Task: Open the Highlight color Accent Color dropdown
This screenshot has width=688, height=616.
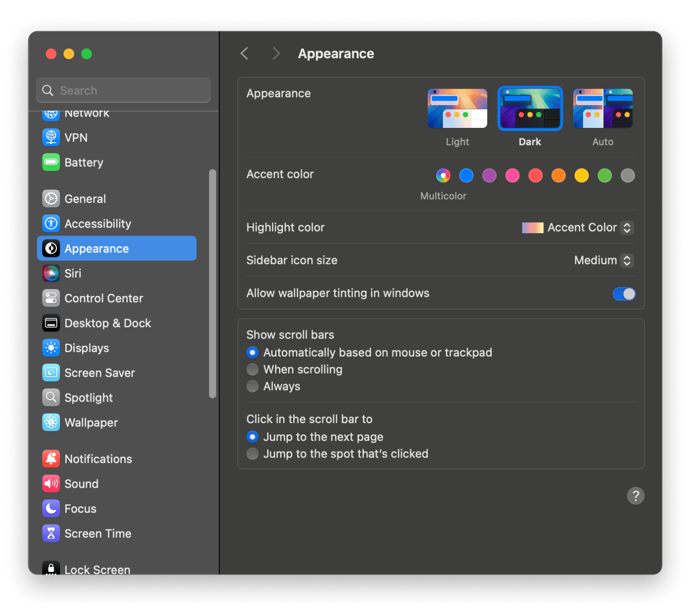Action: click(578, 227)
